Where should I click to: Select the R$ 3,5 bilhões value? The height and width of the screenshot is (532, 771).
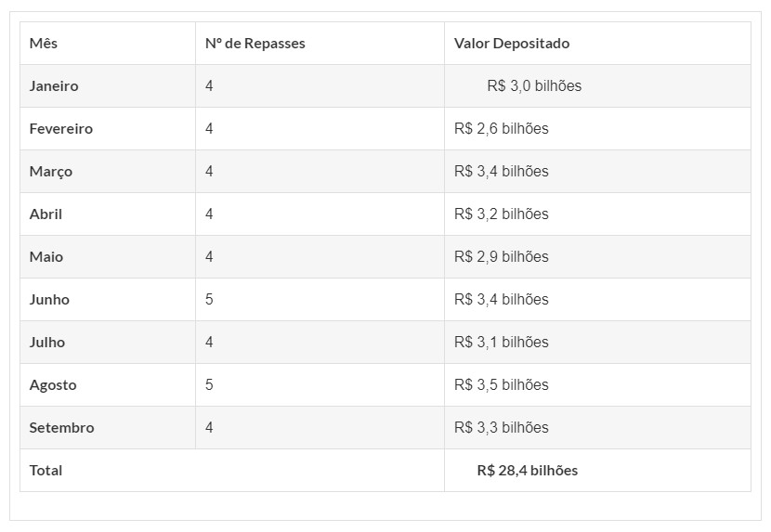point(501,385)
